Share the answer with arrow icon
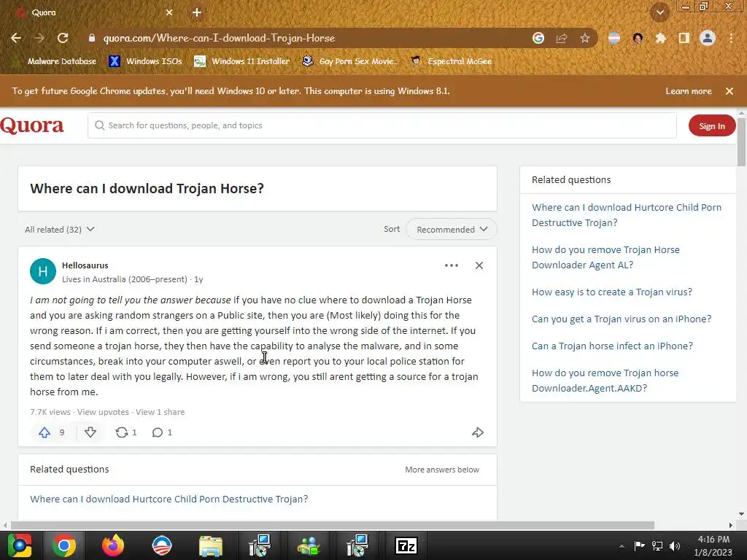 click(x=478, y=432)
